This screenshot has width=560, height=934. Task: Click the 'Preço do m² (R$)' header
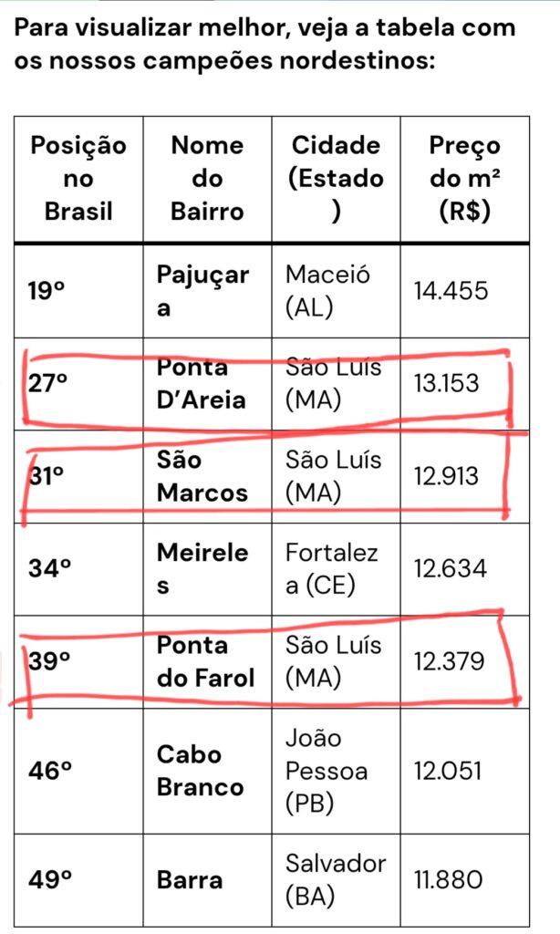(464, 179)
